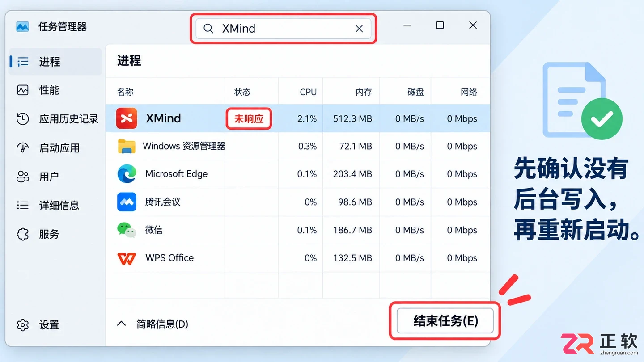Sort by the 名称 column header

pos(125,92)
